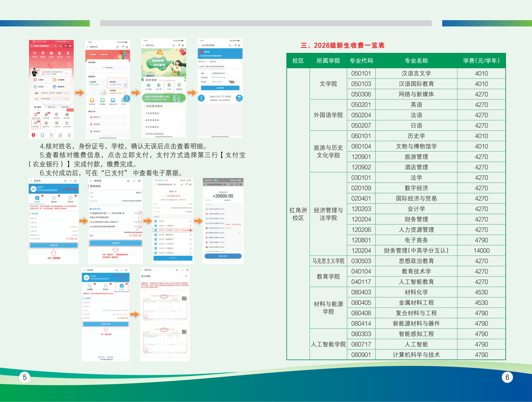
Task: Tap the 立即支付 button on 费用明细 screen
Action: tap(116, 243)
